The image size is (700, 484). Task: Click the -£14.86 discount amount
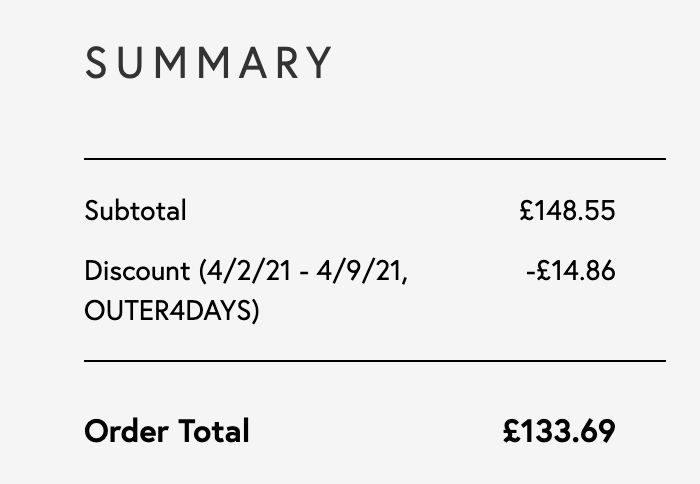tap(571, 271)
